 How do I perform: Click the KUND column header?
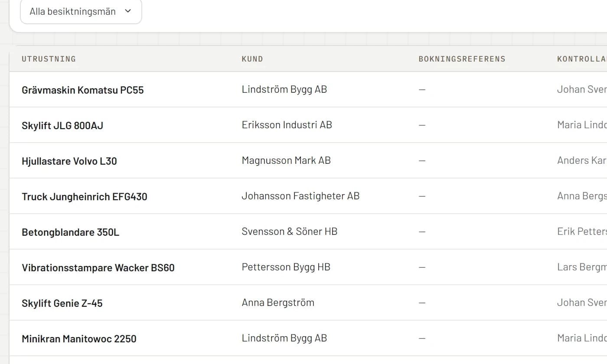pyautogui.click(x=252, y=59)
